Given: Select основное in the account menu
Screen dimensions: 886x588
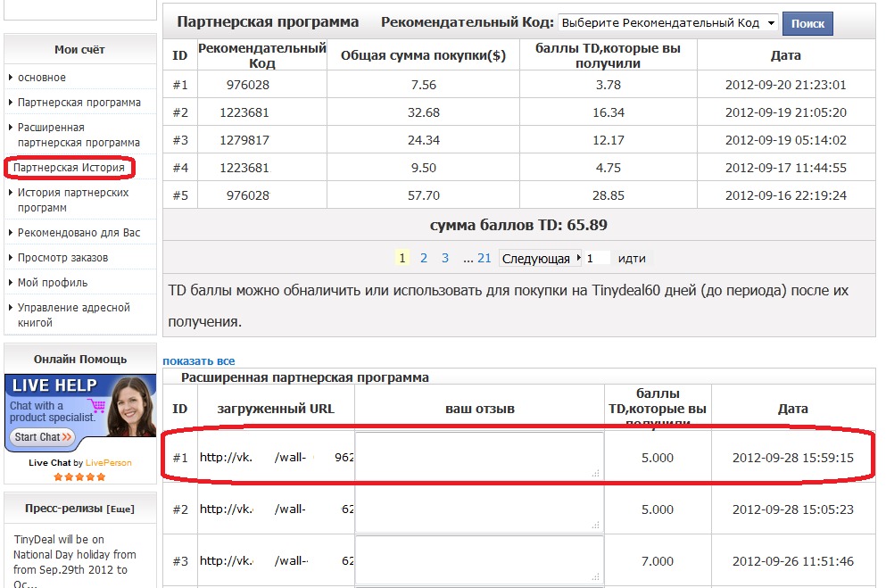Looking at the screenshot, I should (42, 78).
